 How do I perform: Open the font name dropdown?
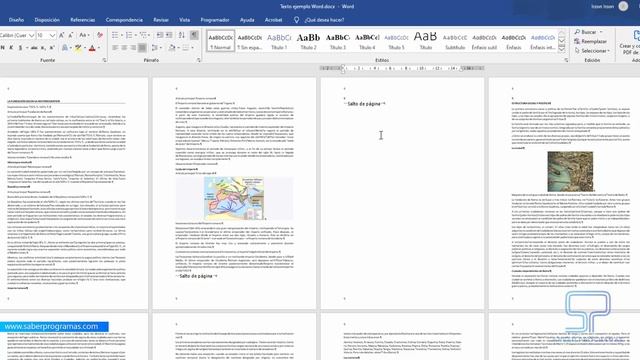coord(31,36)
